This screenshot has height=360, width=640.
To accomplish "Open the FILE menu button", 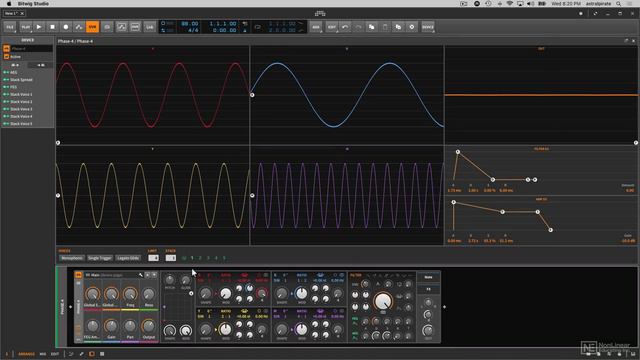I will coord(10,27).
